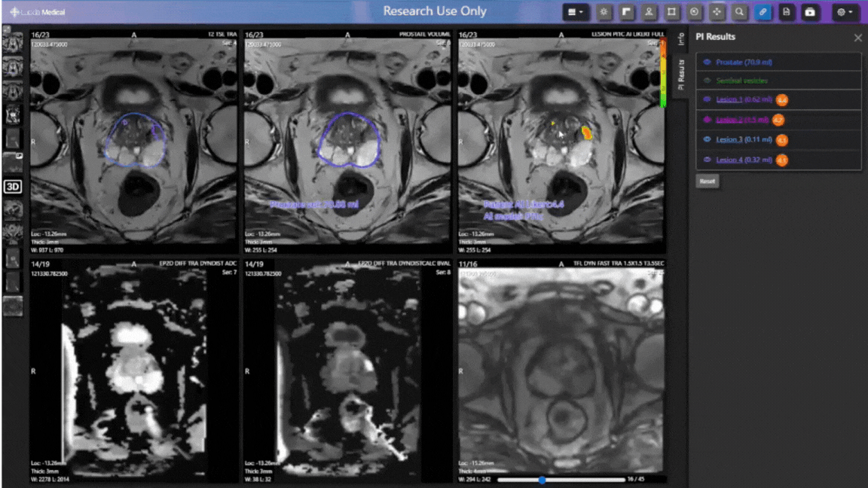This screenshot has height=488, width=868.
Task: Hide Lesion 3 using its eye icon
Action: point(707,140)
